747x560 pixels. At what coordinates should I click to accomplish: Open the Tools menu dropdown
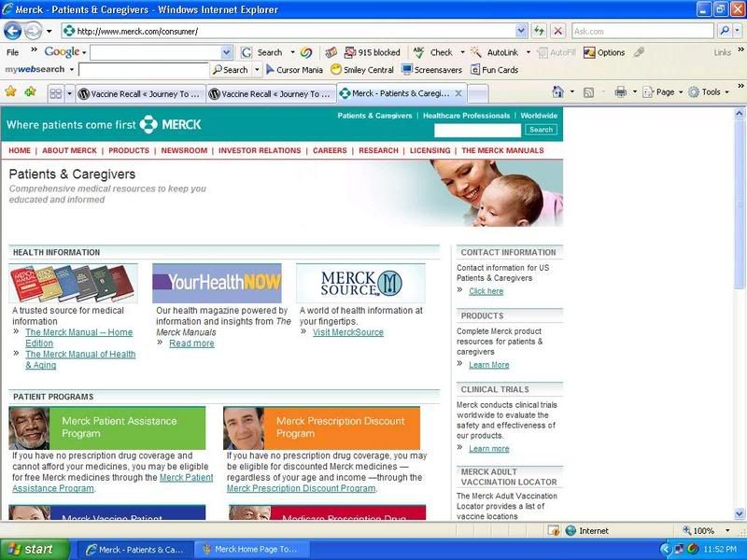(x=709, y=91)
